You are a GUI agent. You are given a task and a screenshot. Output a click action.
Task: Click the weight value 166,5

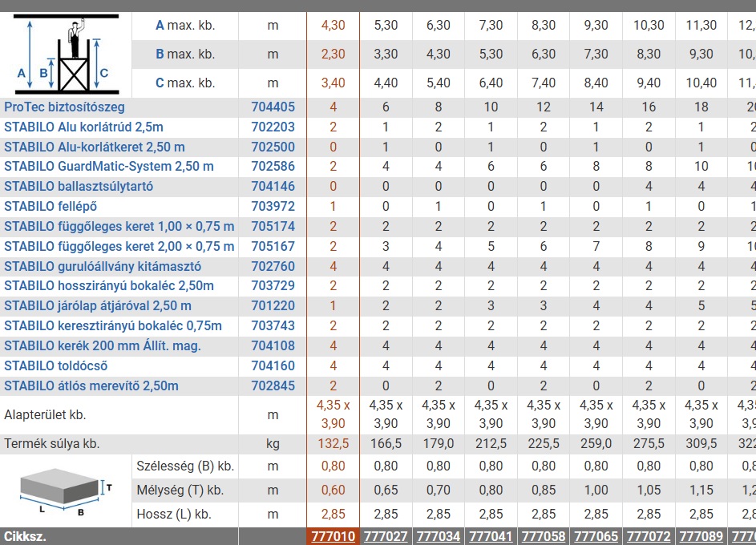click(386, 444)
